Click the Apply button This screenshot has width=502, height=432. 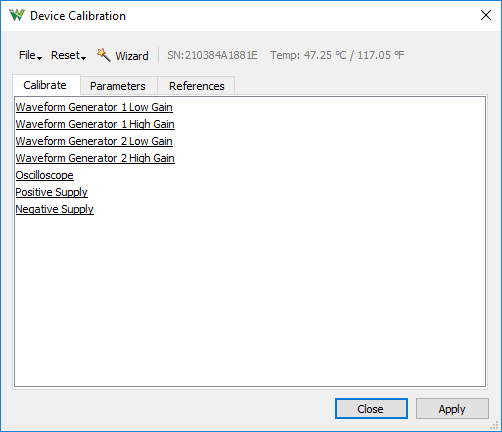[452, 409]
